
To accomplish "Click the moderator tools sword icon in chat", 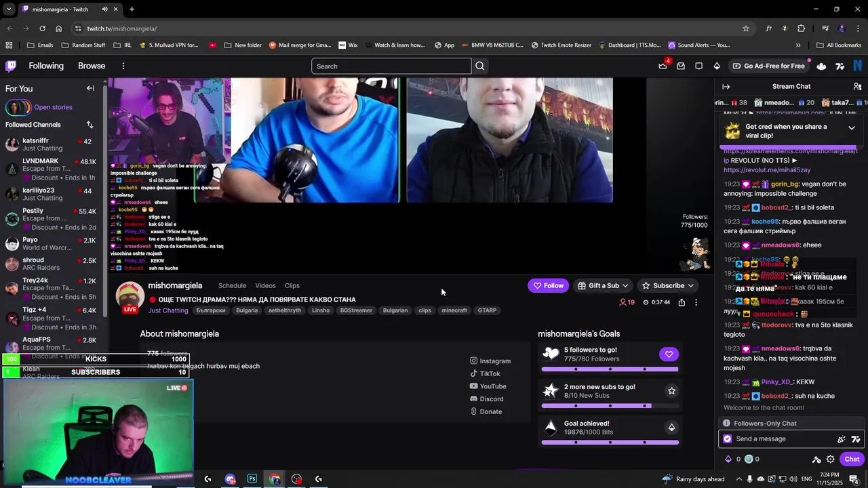I will tap(816, 459).
